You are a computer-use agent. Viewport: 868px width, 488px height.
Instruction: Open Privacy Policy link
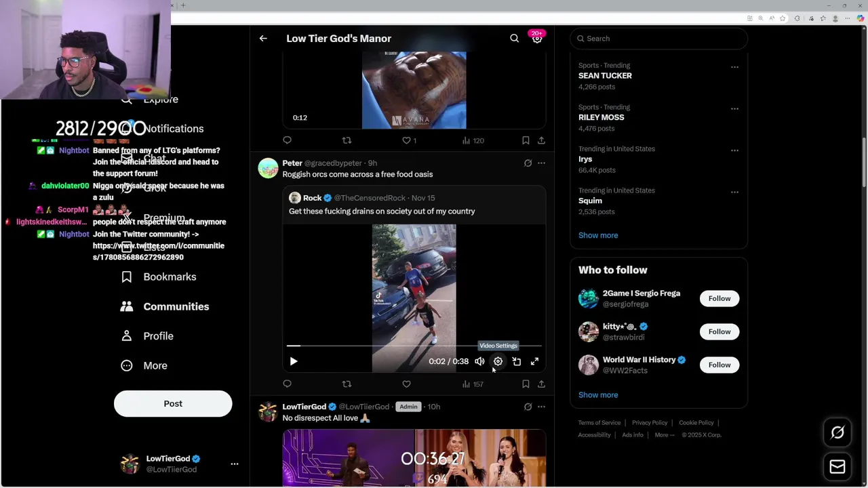(x=650, y=423)
